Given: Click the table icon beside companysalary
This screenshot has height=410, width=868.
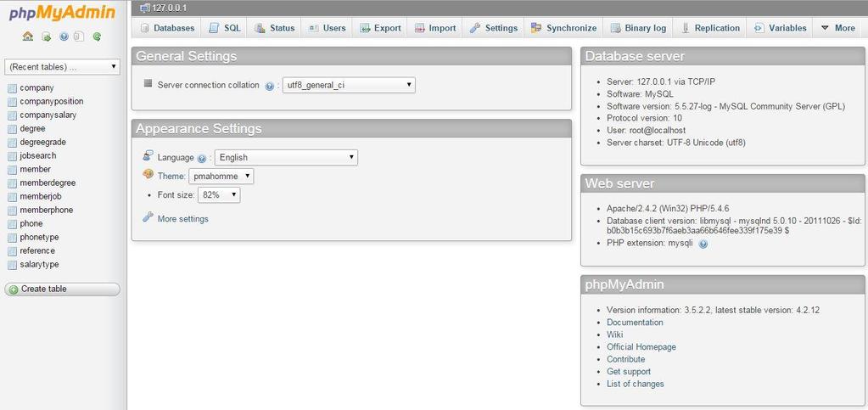Looking at the screenshot, I should tap(12, 115).
